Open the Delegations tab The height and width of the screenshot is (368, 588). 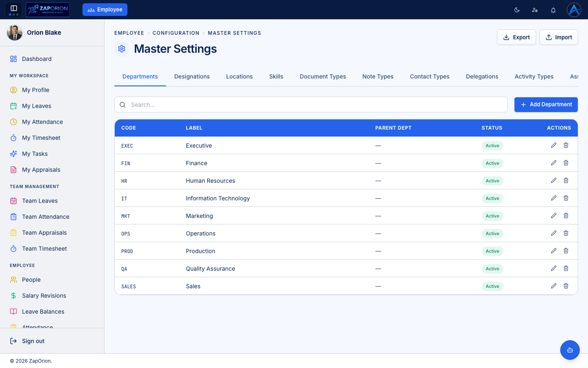[x=482, y=76]
